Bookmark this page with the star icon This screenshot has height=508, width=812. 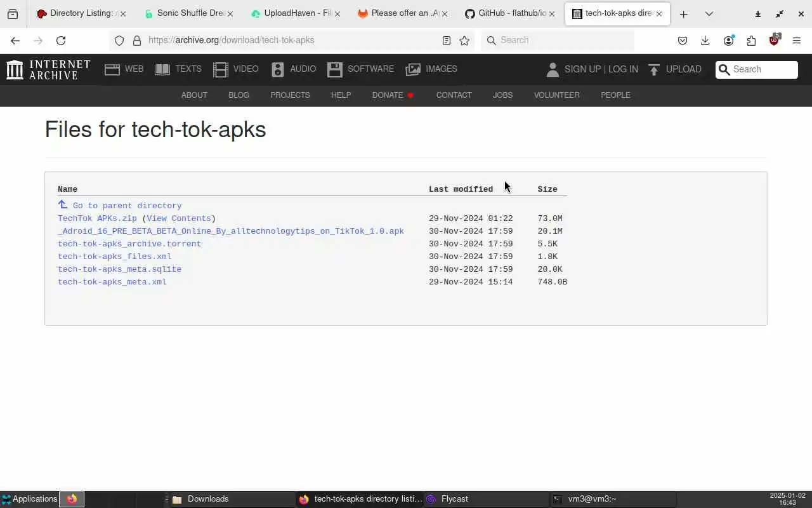464,41
